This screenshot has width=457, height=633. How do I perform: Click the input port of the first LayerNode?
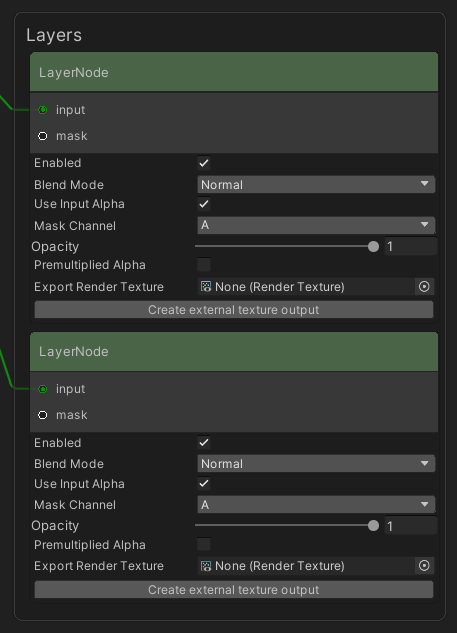(42, 110)
